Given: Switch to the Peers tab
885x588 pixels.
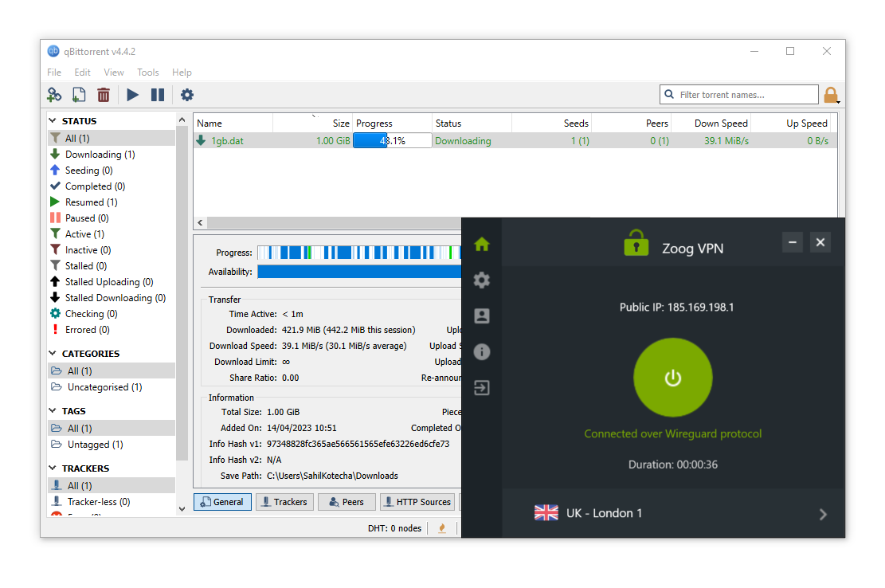Looking at the screenshot, I should click(x=347, y=502).
